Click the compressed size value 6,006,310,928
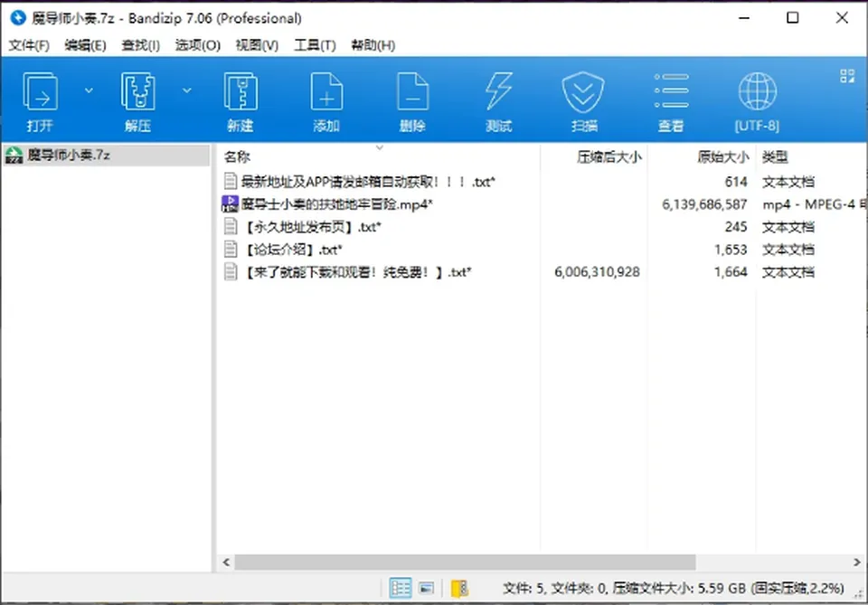The image size is (868, 605). pyautogui.click(x=598, y=272)
